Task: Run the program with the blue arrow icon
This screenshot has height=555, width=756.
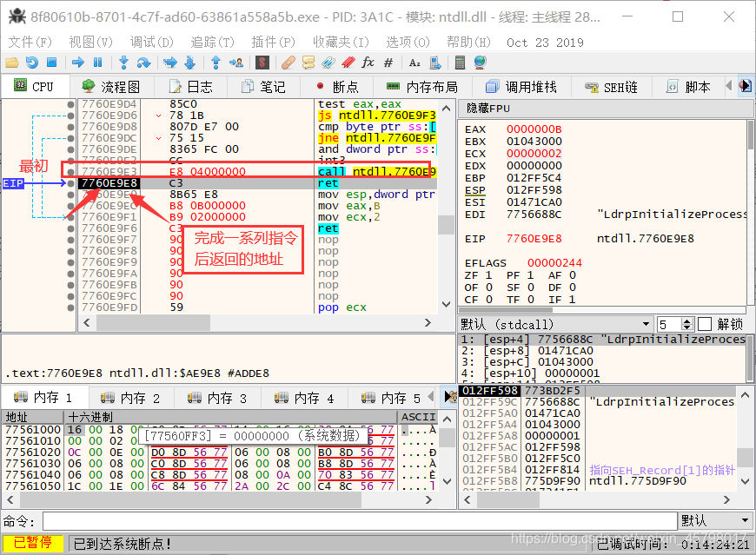Action: click(77, 63)
